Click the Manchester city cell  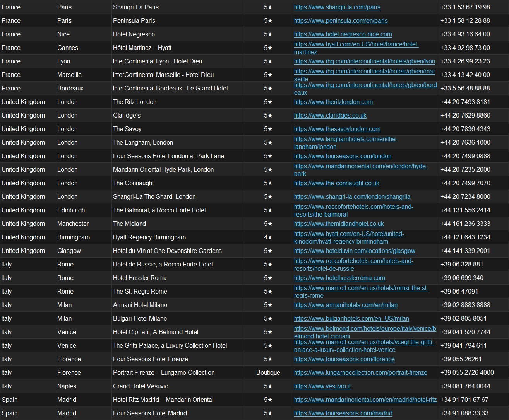point(84,224)
